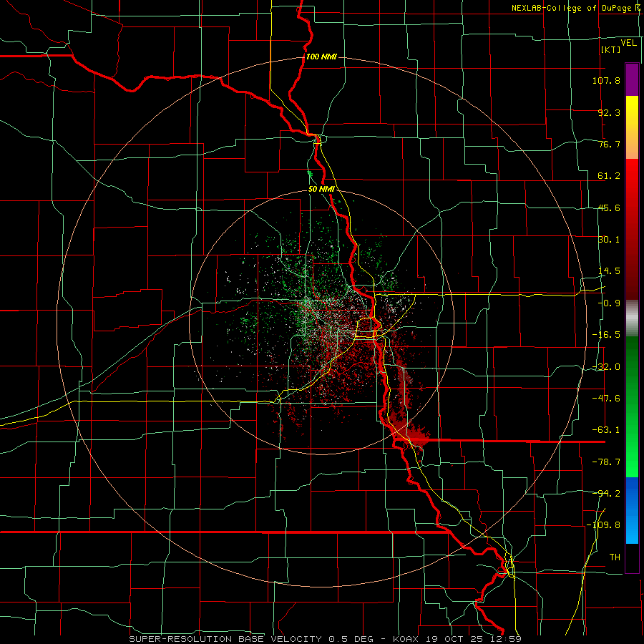Click the 50 NMI range ring label
644x644 pixels.
coord(321,190)
